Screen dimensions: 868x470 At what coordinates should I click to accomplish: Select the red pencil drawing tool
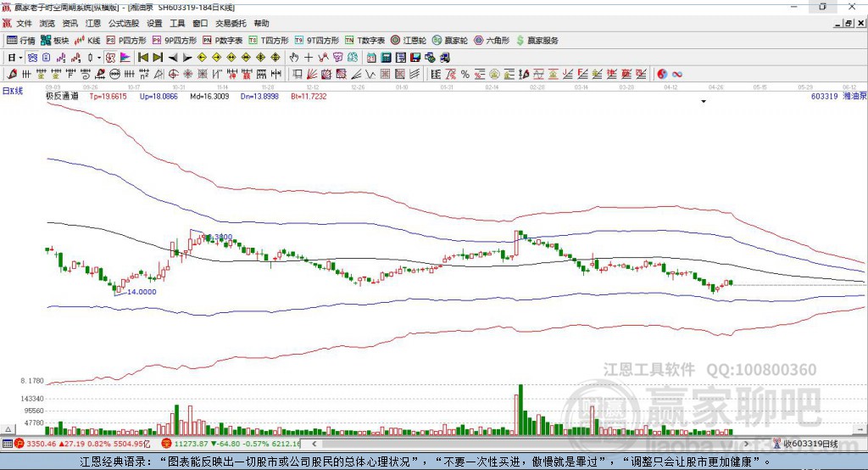pos(12,75)
